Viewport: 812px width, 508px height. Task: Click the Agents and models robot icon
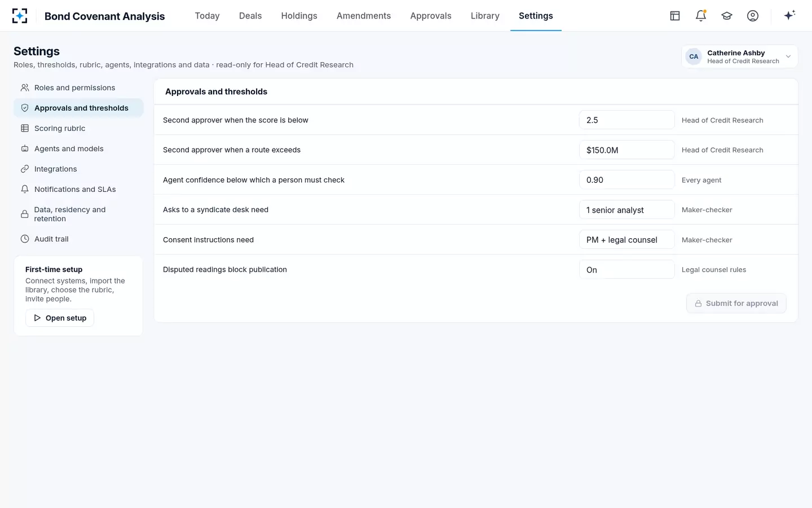[25, 148]
